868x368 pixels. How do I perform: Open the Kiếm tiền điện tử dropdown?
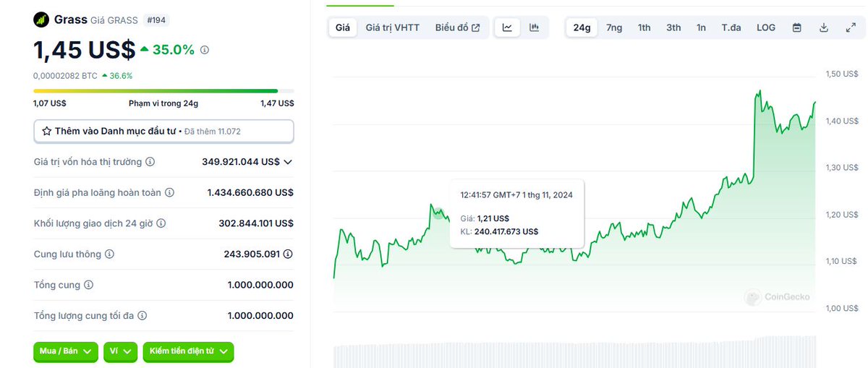click(188, 351)
